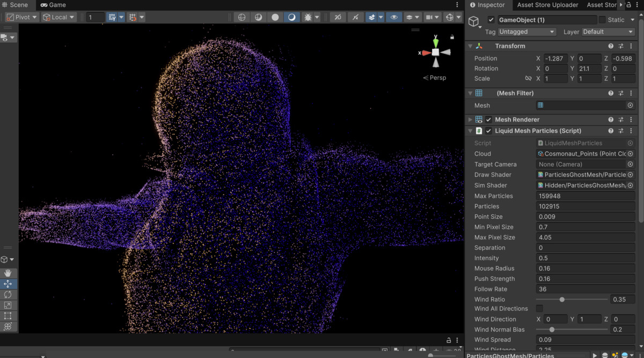Collapse the Liquid Mesh Particles script component

470,131
